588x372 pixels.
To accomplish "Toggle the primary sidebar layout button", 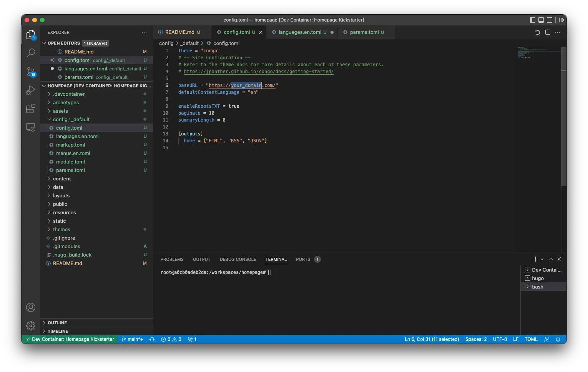I will click(532, 20).
